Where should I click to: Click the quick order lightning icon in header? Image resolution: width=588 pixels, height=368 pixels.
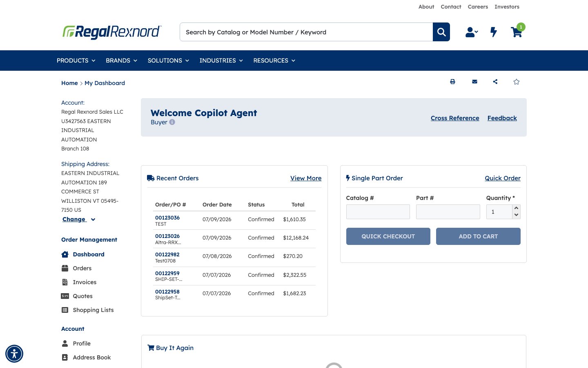click(494, 32)
